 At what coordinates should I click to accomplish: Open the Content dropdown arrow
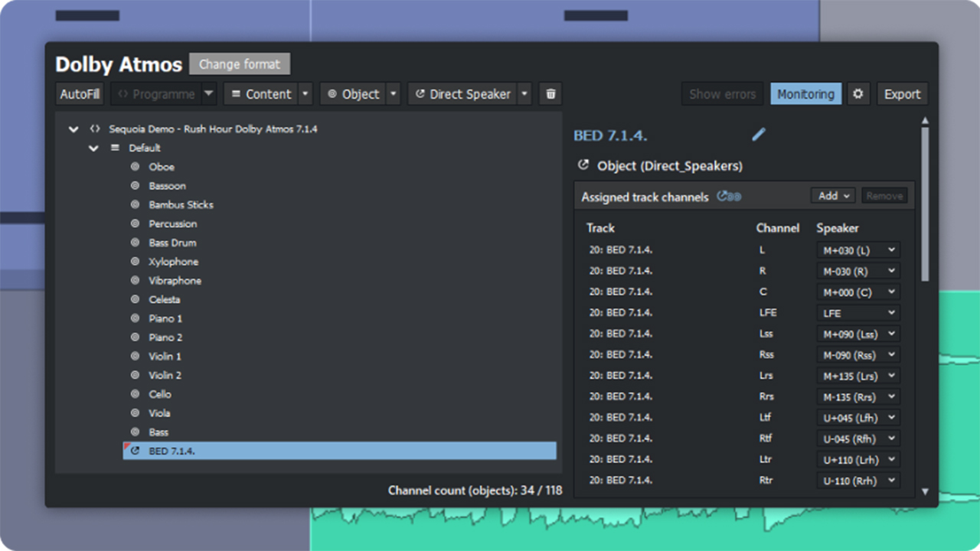305,94
